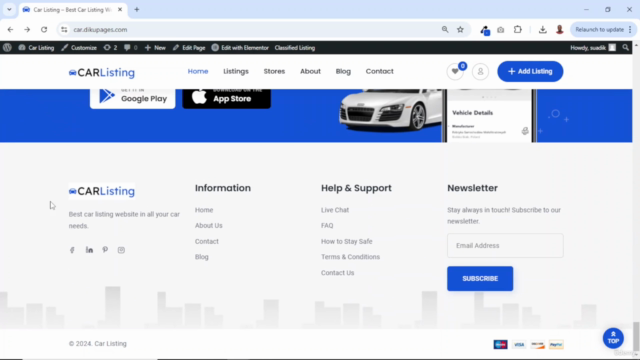Open the About Us footer link

209,225
